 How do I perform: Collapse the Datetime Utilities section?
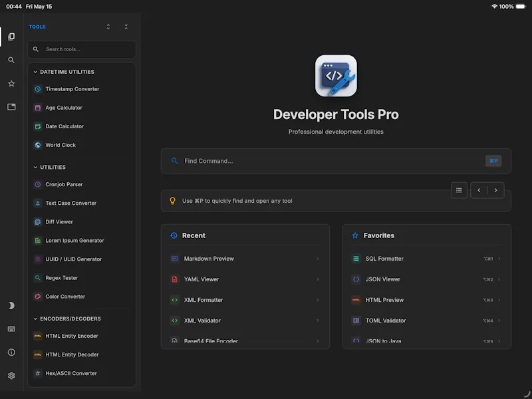35,72
